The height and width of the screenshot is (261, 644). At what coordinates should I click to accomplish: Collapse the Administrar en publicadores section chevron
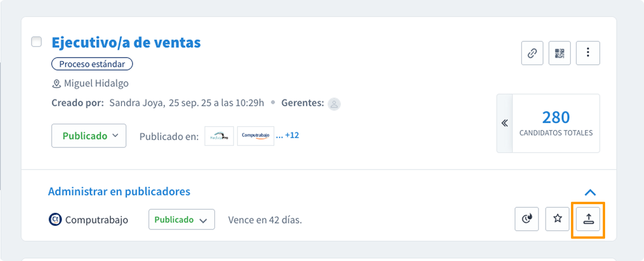coord(590,192)
